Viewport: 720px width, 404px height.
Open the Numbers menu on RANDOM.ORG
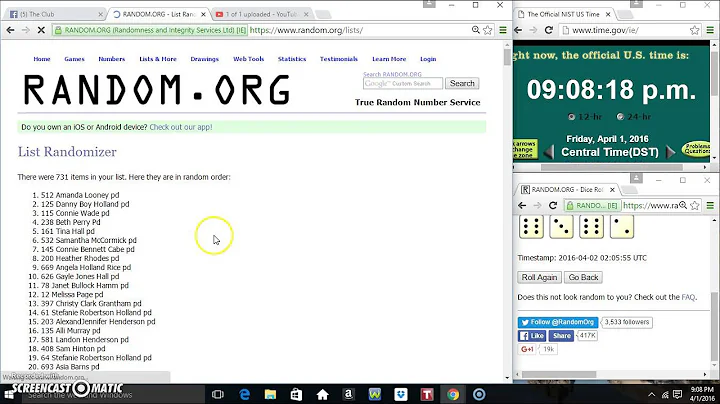(x=112, y=59)
